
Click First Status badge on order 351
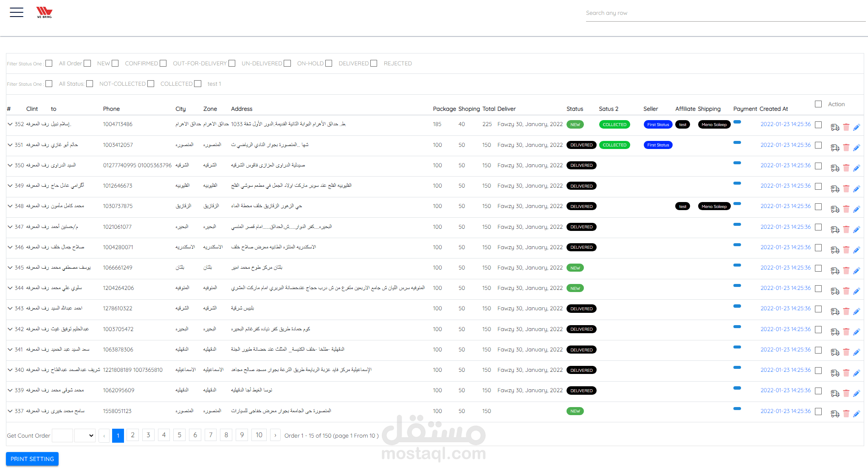pyautogui.click(x=658, y=145)
